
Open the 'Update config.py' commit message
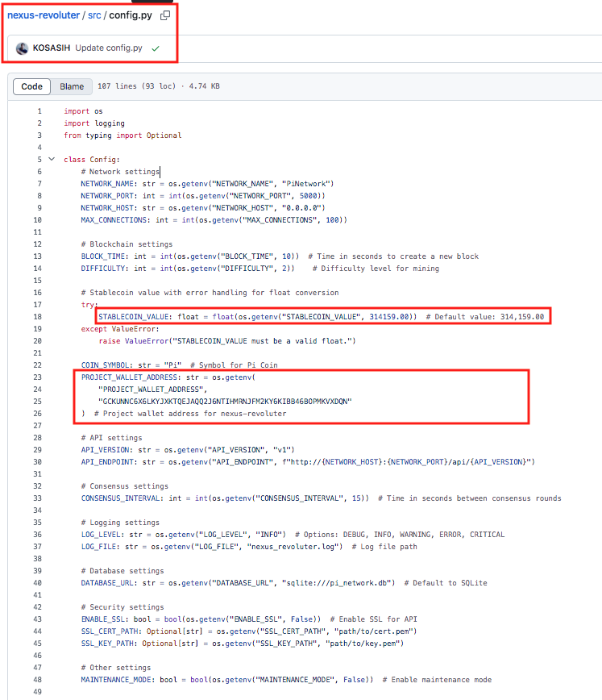(109, 48)
